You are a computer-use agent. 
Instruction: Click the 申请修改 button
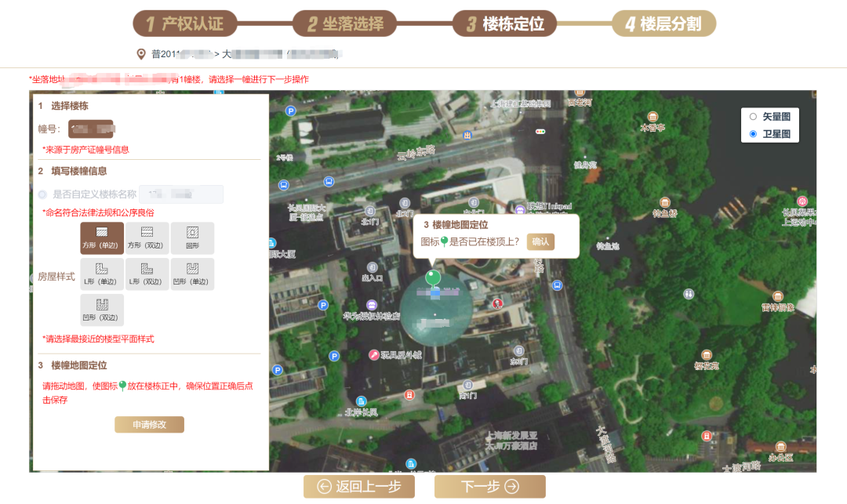pos(149,424)
